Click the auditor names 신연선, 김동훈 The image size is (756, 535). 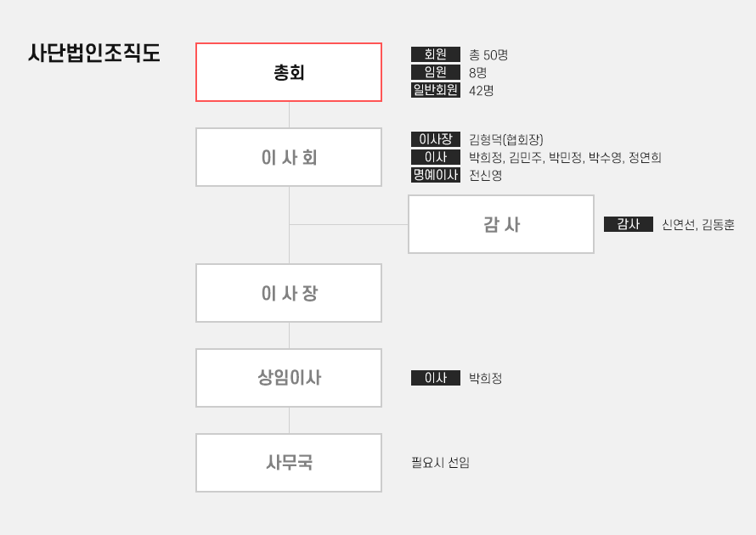coord(698,224)
